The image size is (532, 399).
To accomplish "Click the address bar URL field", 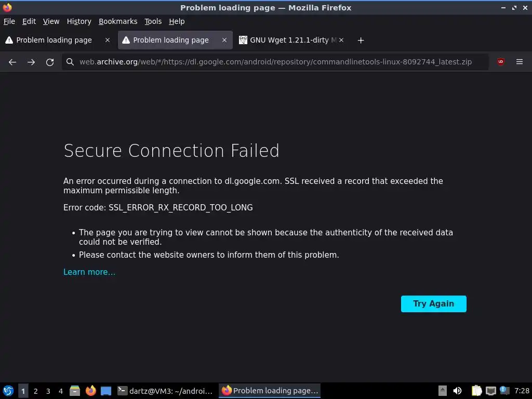I will point(275,62).
